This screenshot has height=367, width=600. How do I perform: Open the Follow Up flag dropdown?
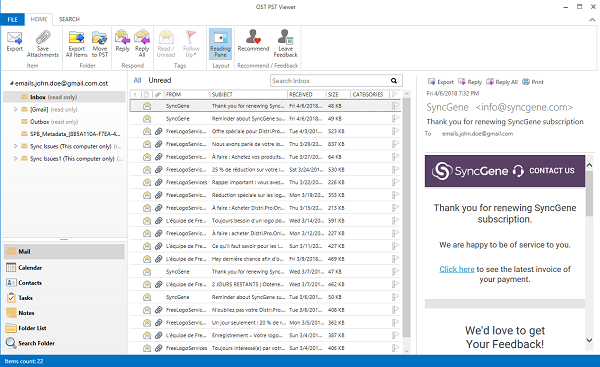click(191, 43)
